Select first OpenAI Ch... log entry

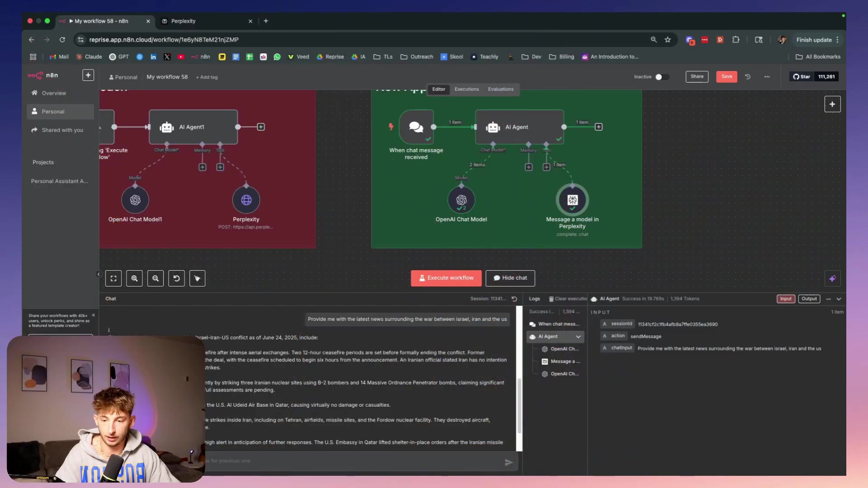pyautogui.click(x=561, y=349)
